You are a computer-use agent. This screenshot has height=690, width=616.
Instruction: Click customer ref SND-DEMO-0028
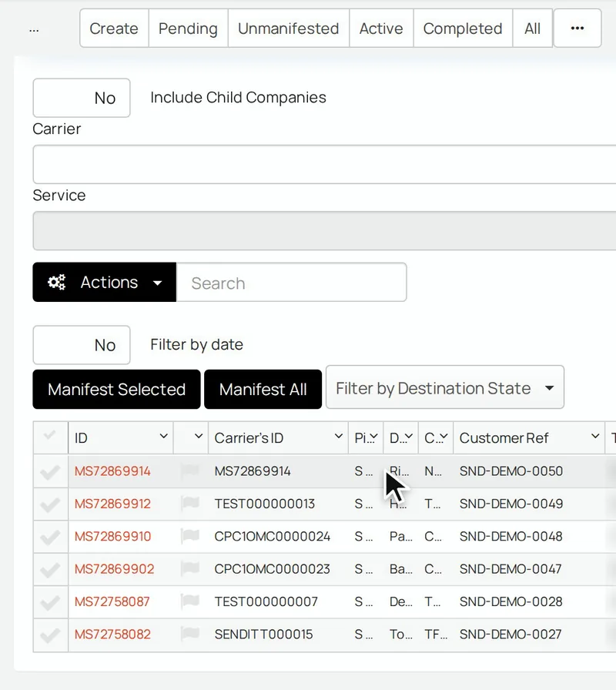click(x=511, y=601)
